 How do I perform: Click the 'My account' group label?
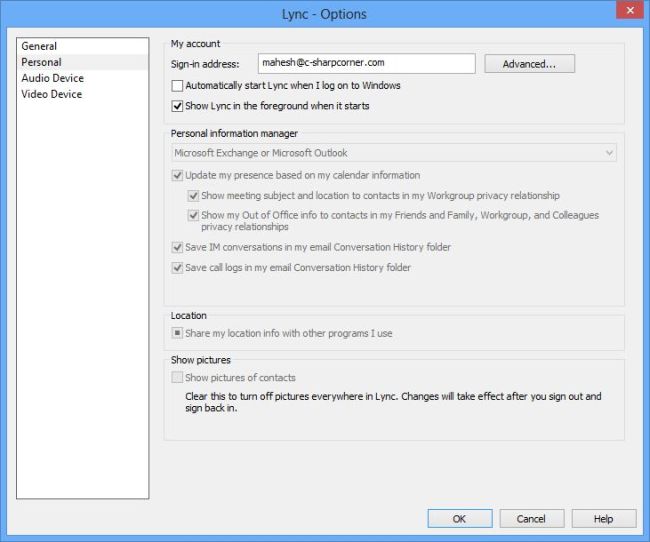click(x=196, y=44)
